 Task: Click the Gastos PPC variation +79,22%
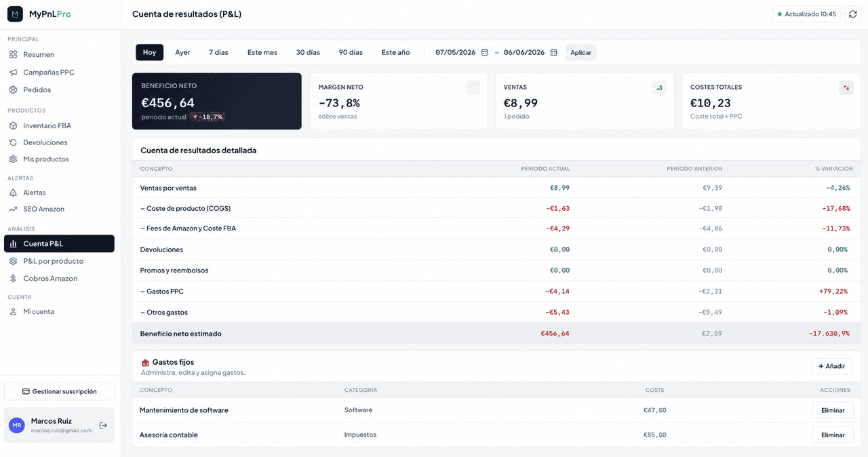833,292
